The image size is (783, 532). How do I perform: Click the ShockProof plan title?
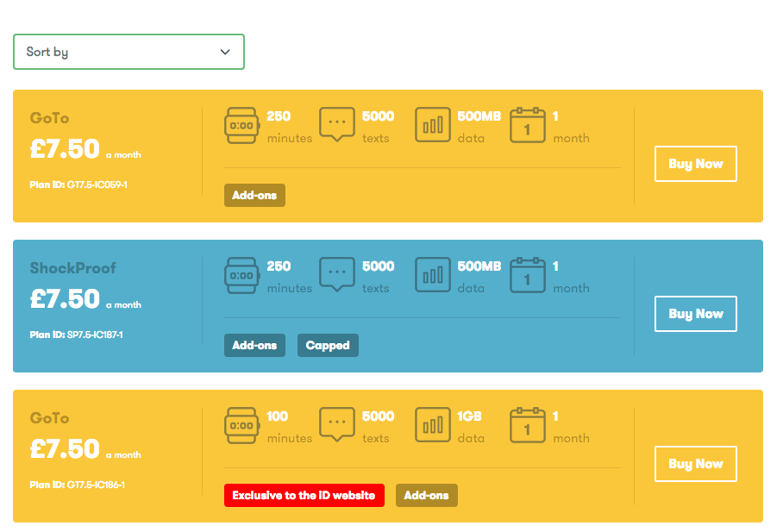(73, 268)
